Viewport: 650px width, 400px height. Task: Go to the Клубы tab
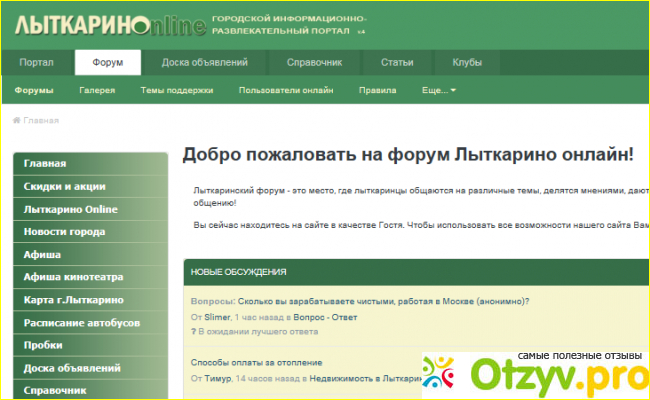tap(467, 63)
